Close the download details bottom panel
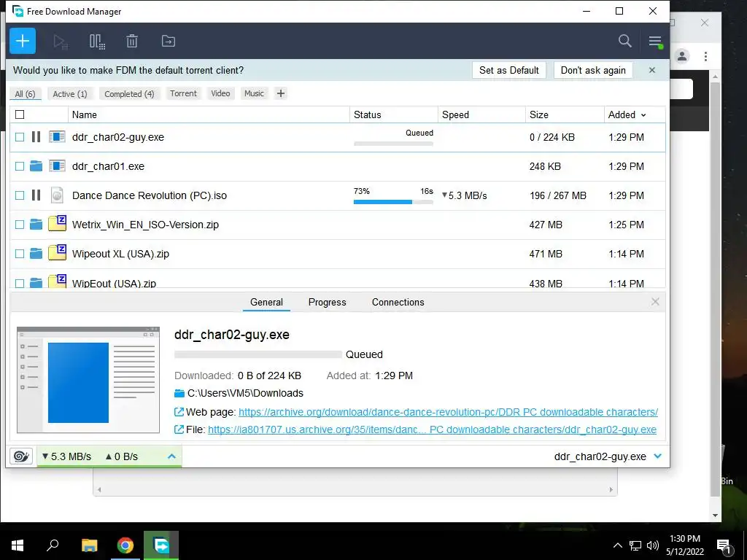This screenshot has height=560, width=747. point(655,301)
